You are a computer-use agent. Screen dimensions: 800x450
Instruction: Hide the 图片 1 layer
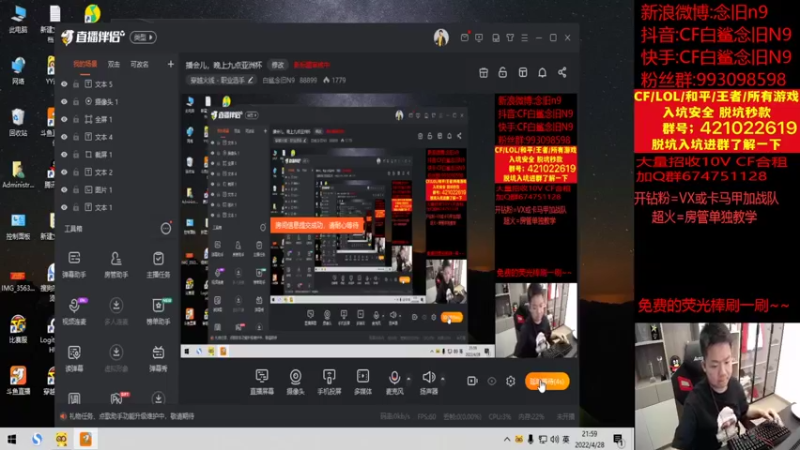64,190
